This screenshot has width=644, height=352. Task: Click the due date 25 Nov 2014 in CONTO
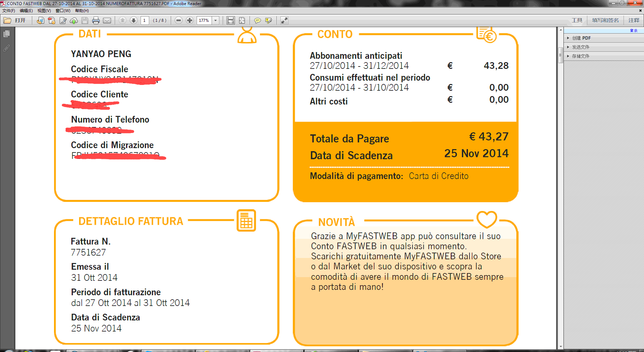tap(476, 153)
